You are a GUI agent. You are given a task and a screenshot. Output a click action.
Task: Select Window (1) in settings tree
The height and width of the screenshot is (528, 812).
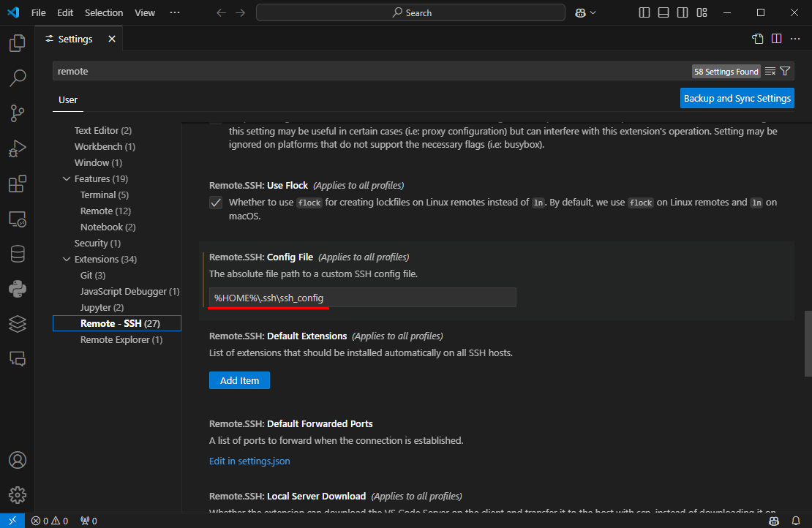tap(99, 162)
